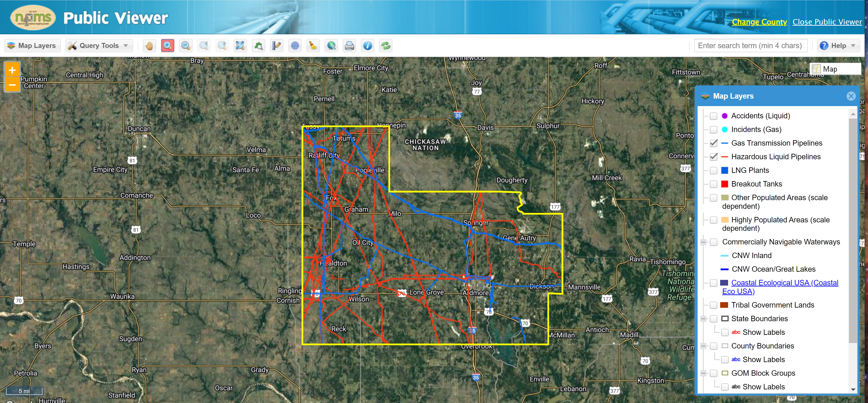
Task: Collapse the County Boundaries tree node
Action: (703, 346)
